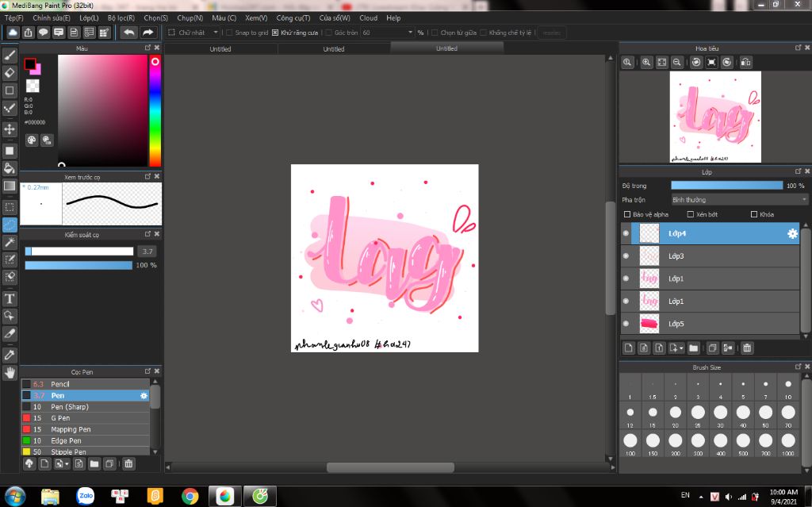Hide layer Lớp4 via its visibility dot

click(x=626, y=234)
